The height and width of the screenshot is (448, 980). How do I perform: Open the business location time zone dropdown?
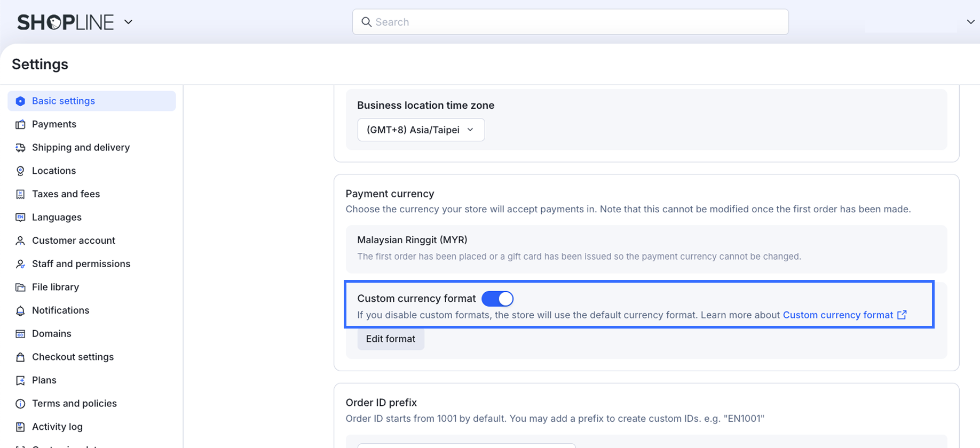421,130
